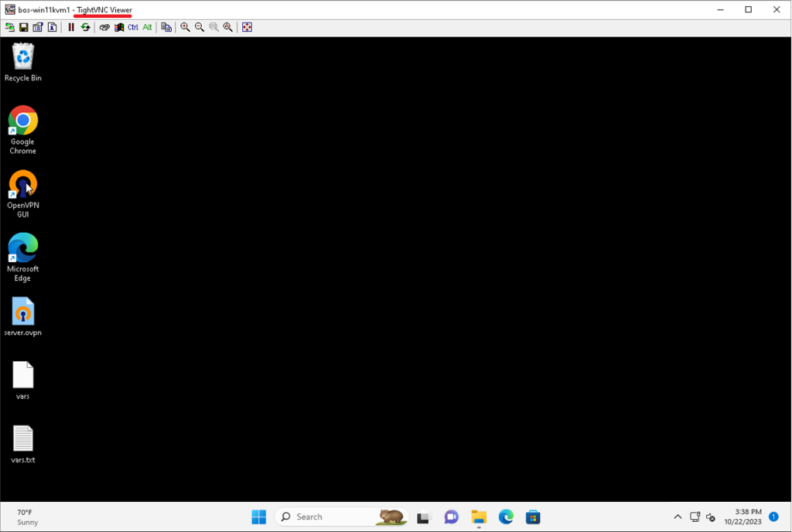The image size is (792, 532).
Task: Launch Edge from the taskbar
Action: coord(506,517)
